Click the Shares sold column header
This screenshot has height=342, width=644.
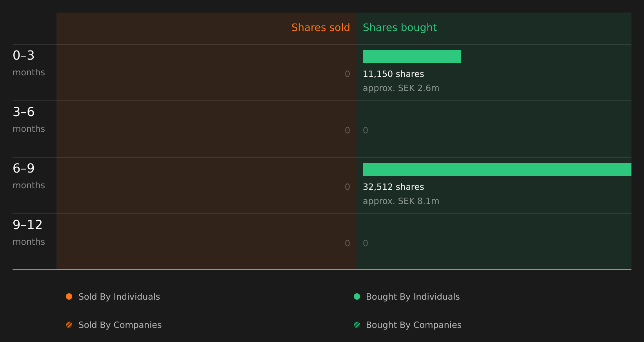click(320, 27)
